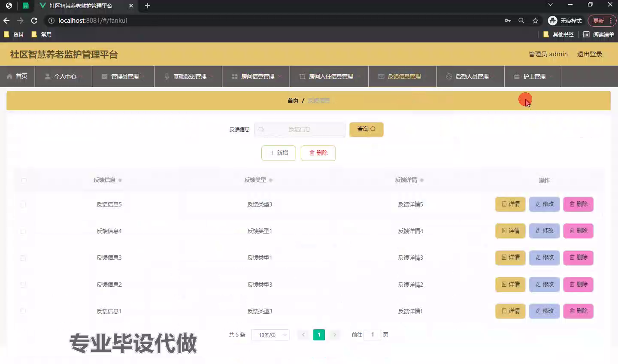The width and height of the screenshot is (618, 364).
Task: Open 房间信息管理 menu
Action: tap(256, 76)
